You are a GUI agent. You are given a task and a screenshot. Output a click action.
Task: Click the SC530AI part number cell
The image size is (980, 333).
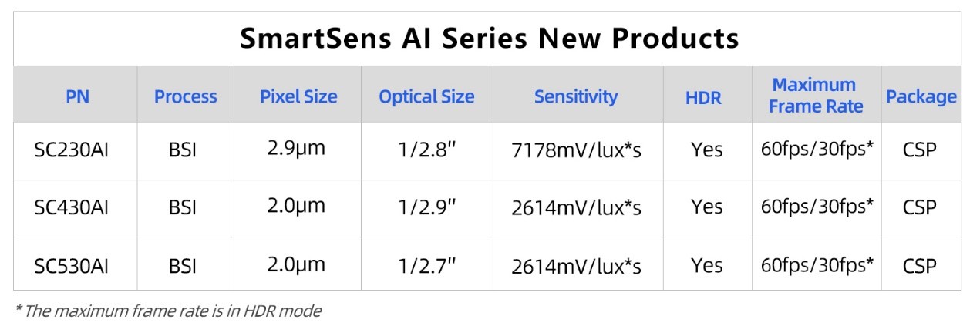coord(71,266)
